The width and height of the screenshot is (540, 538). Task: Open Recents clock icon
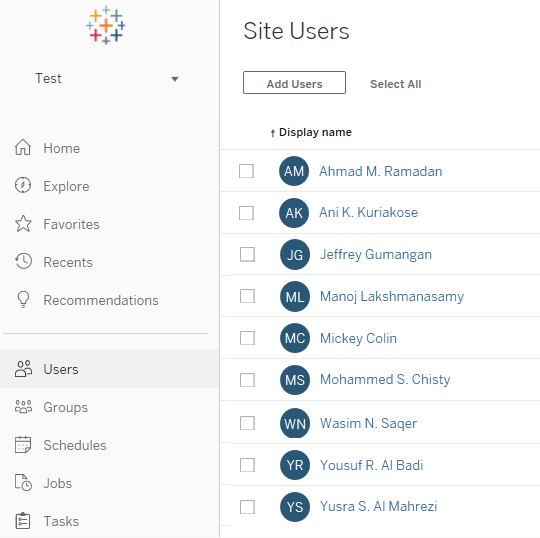[23, 261]
